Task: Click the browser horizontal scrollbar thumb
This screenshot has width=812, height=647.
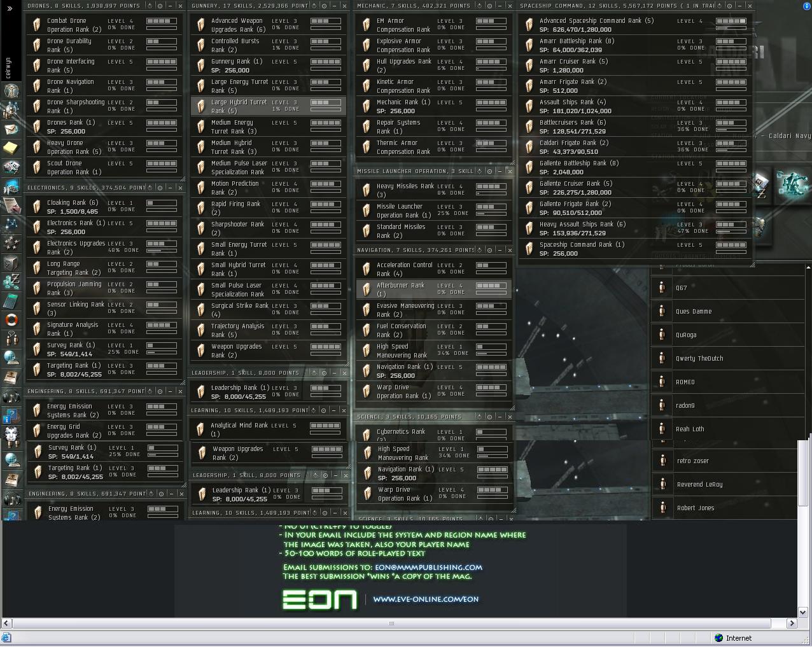Action: 391,623
